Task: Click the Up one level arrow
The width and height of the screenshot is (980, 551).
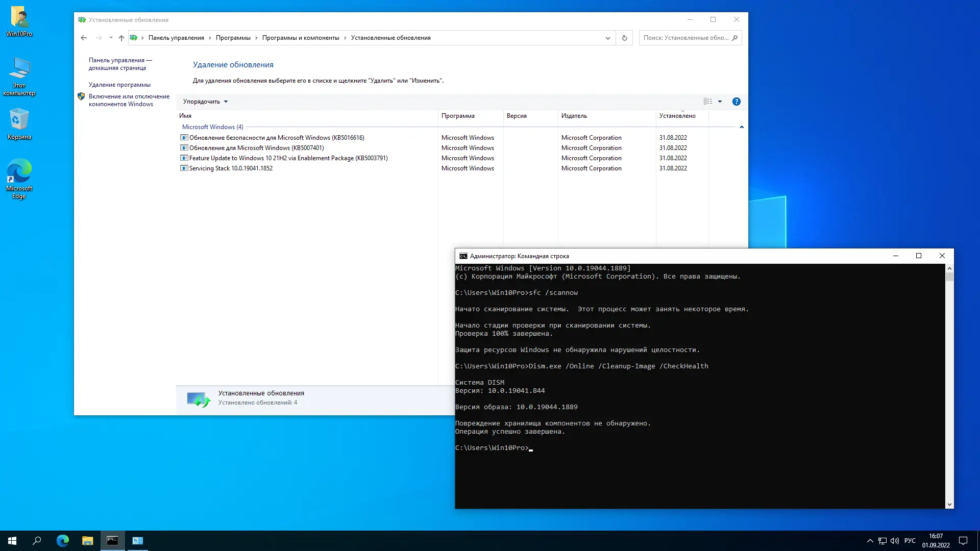Action: [121, 38]
